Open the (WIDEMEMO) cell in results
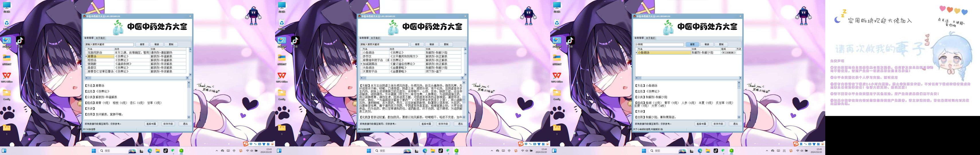This screenshot has width=980, height=155. [x=728, y=53]
